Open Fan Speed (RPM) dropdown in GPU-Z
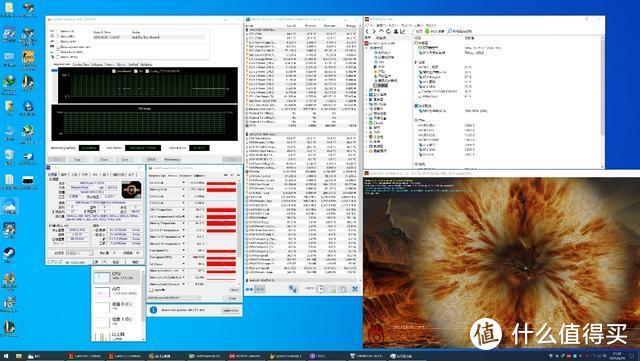This screenshot has height=361, width=640. pyautogui.click(x=183, y=257)
